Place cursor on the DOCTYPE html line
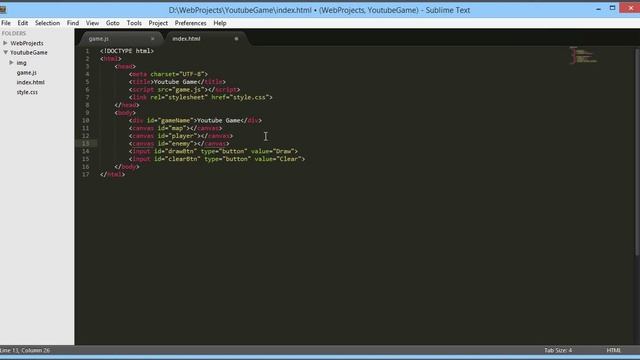The height and width of the screenshot is (360, 640). (127, 51)
